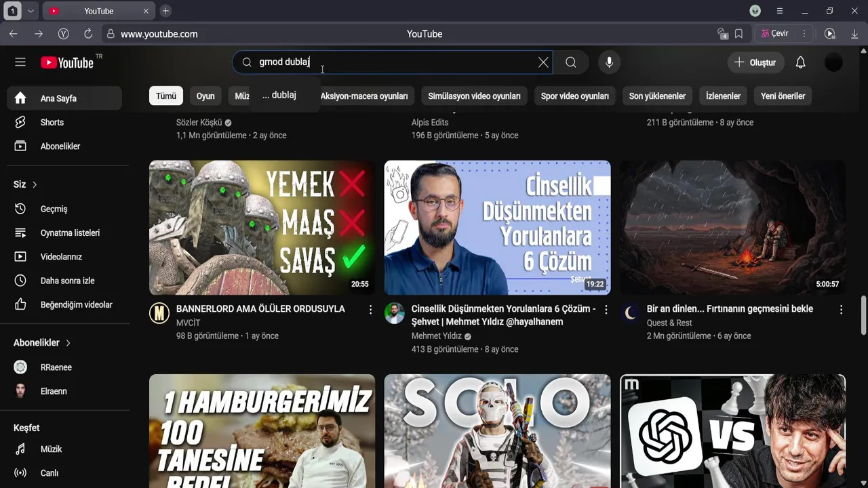Select the Aksiyon-macera oyunları chip
The height and width of the screenshot is (488, 868).
point(364,96)
